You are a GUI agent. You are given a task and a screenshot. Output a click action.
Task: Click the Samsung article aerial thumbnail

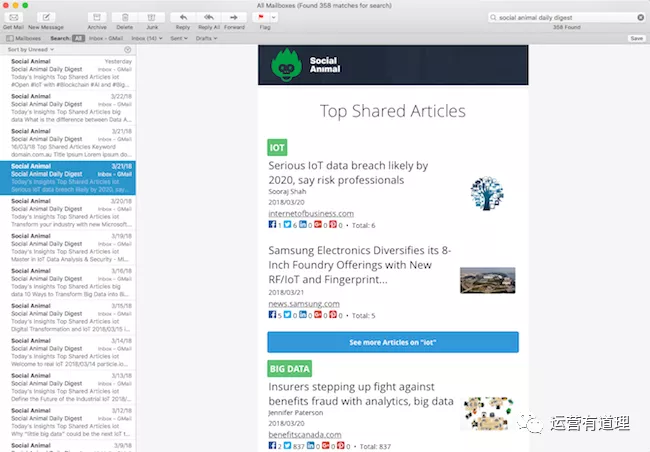[x=488, y=280]
